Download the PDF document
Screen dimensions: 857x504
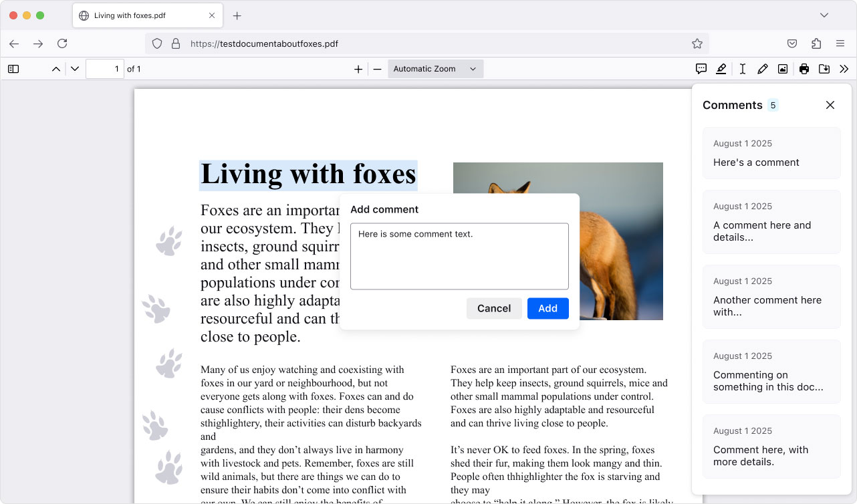coord(824,68)
